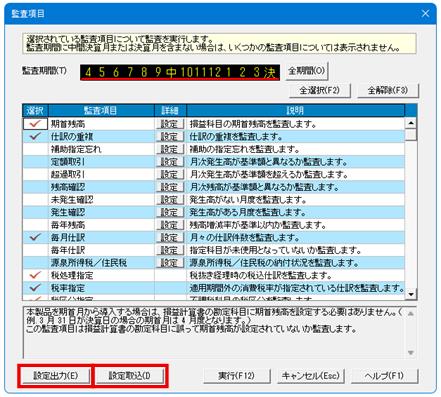Image resolution: width=441 pixels, height=397 pixels.
Task: Click the 設定取込(I) button
Action: click(130, 376)
